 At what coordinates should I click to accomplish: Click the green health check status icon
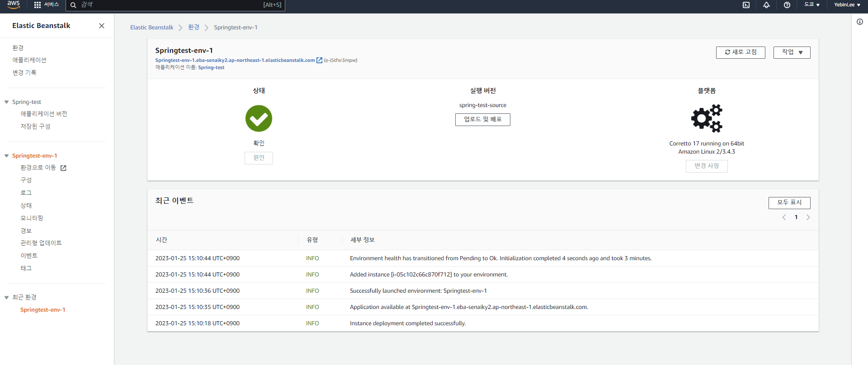tap(259, 118)
